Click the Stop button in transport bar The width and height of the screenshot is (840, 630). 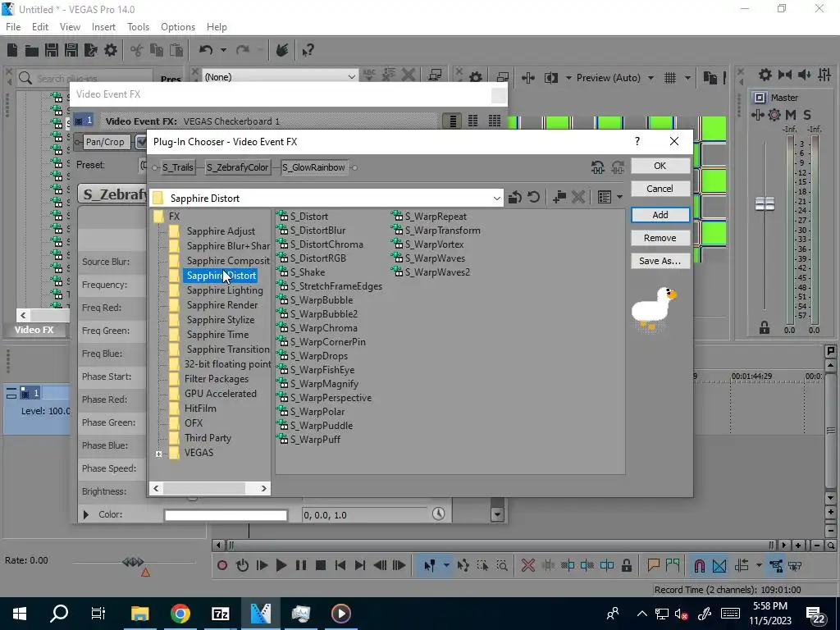321,565
